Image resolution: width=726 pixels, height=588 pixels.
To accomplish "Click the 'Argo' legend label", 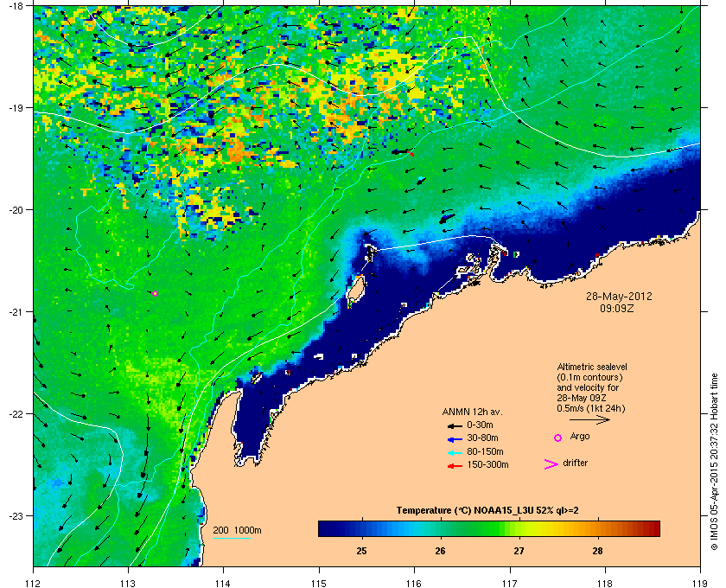I will pyautogui.click(x=580, y=437).
